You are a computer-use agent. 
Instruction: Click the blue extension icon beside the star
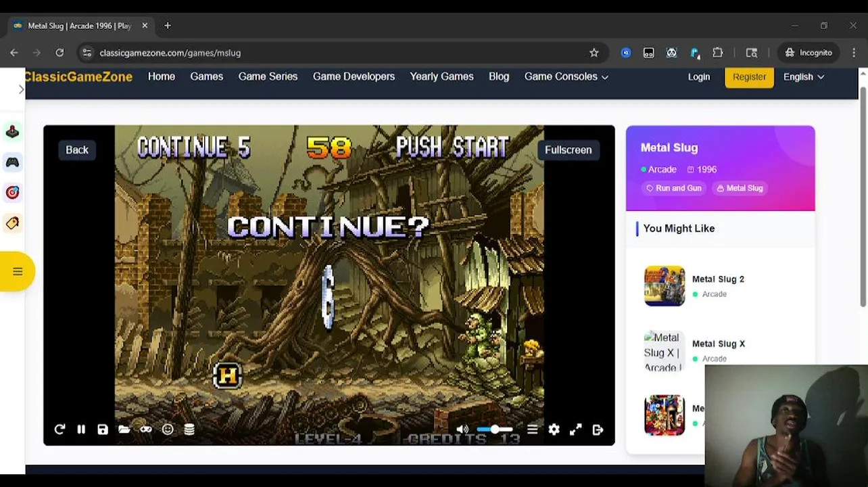pyautogui.click(x=626, y=53)
